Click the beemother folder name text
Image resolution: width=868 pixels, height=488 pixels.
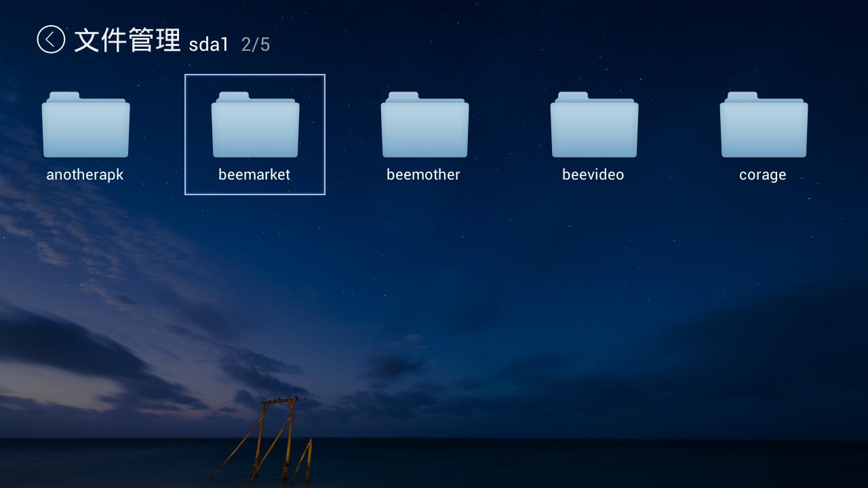[423, 175]
